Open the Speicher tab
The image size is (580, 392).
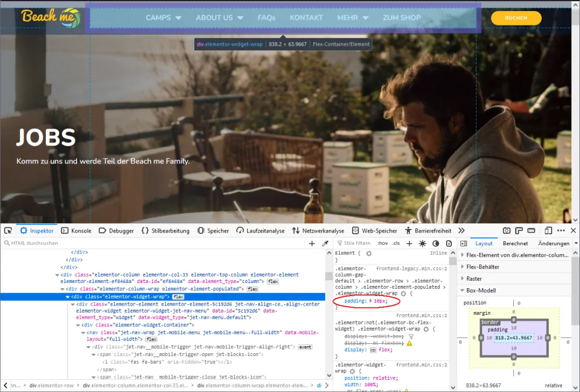[x=213, y=231]
